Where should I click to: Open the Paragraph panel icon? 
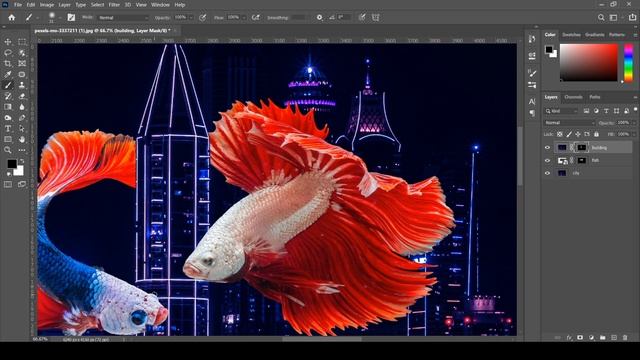(532, 113)
